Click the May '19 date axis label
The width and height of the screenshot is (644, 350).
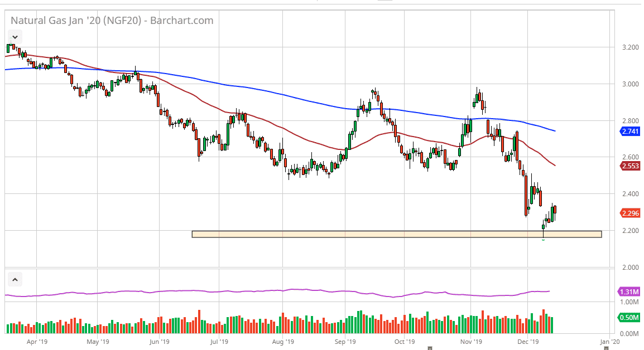98,342
